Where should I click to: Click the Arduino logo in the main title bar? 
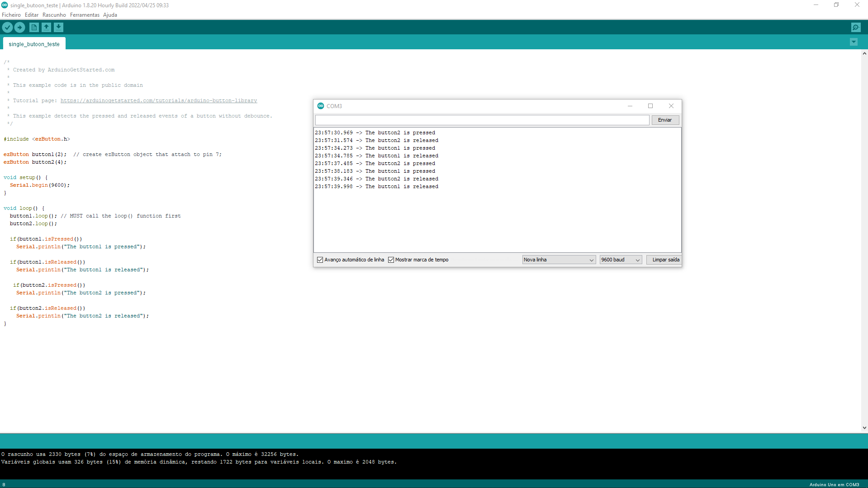click(5, 5)
